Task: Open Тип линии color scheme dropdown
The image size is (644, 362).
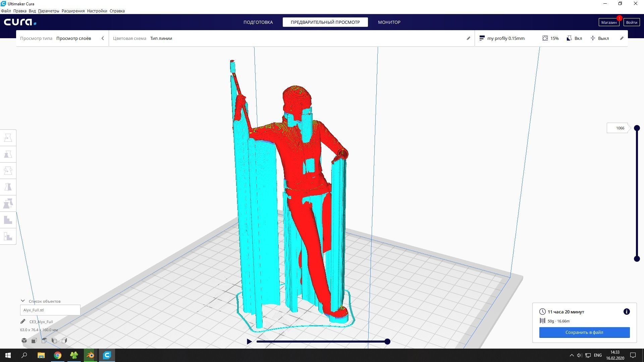Action: click(x=161, y=38)
